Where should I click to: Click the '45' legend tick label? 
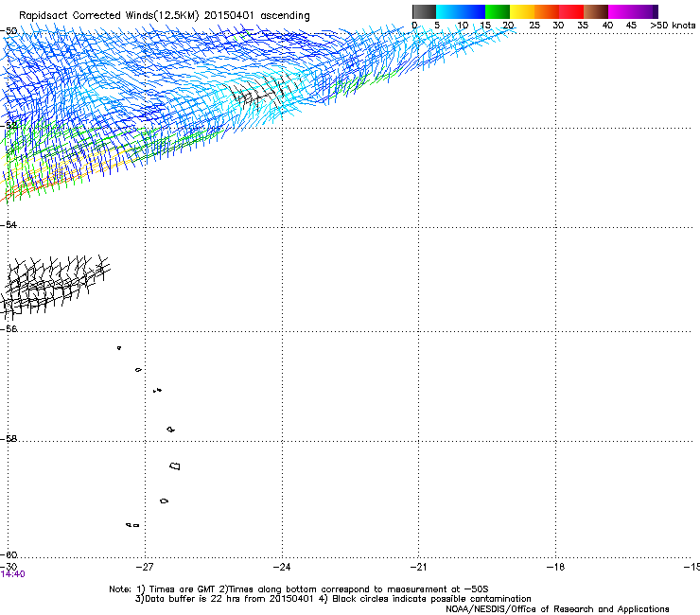point(631,26)
